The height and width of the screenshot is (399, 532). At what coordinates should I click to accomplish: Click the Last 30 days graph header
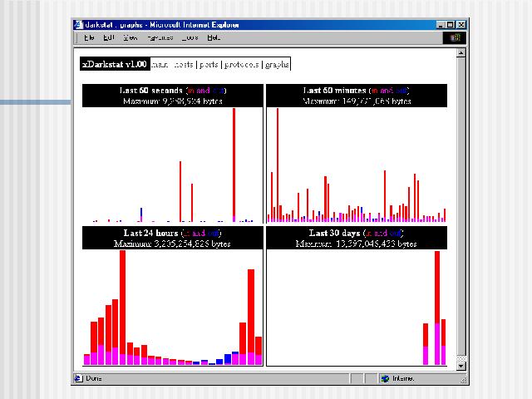[357, 239]
